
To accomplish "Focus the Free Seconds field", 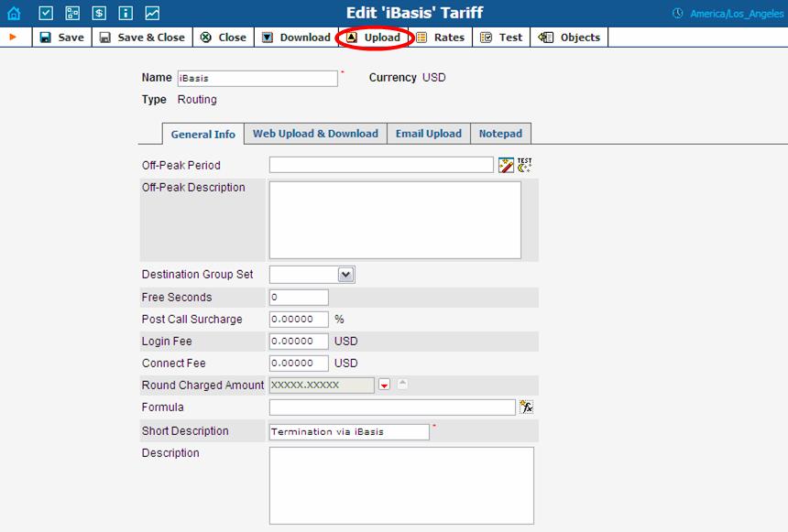I will click(299, 298).
